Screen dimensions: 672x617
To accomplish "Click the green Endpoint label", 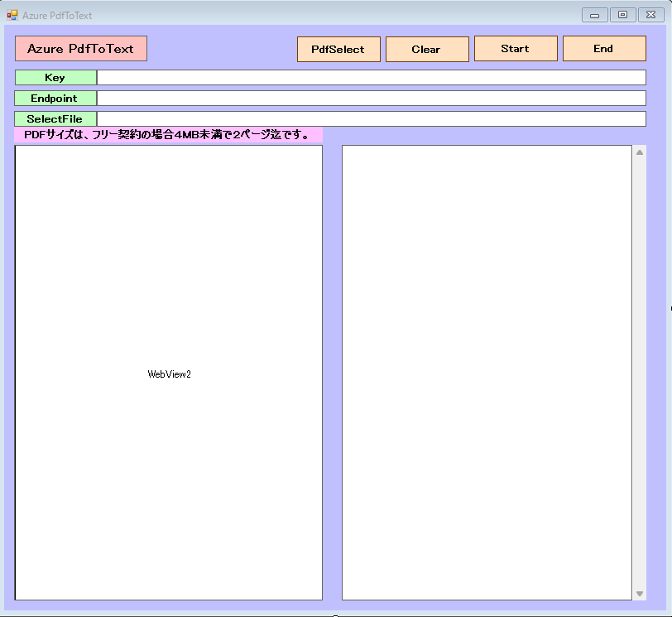I will click(55, 99).
